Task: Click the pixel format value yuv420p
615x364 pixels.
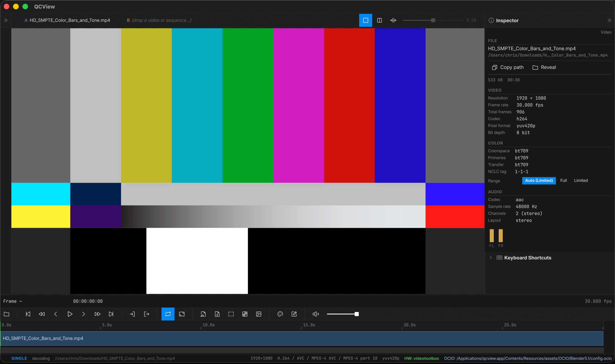Action: click(526, 126)
